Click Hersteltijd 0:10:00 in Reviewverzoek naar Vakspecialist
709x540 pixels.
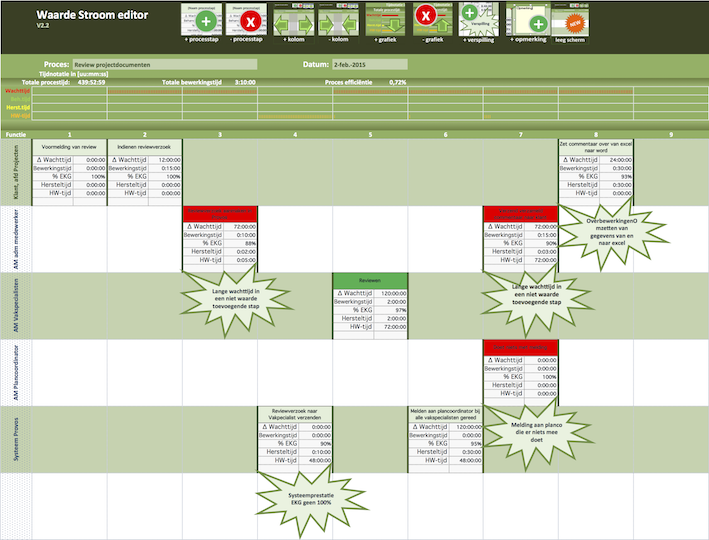316,452
